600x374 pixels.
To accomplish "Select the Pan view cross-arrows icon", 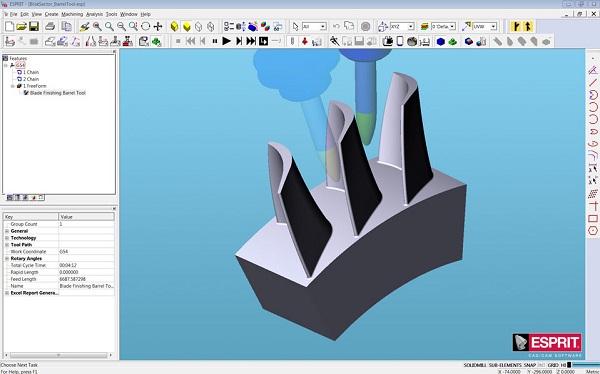I will tap(158, 26).
